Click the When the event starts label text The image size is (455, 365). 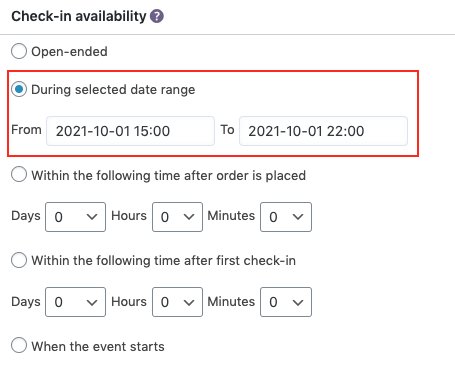coord(98,347)
